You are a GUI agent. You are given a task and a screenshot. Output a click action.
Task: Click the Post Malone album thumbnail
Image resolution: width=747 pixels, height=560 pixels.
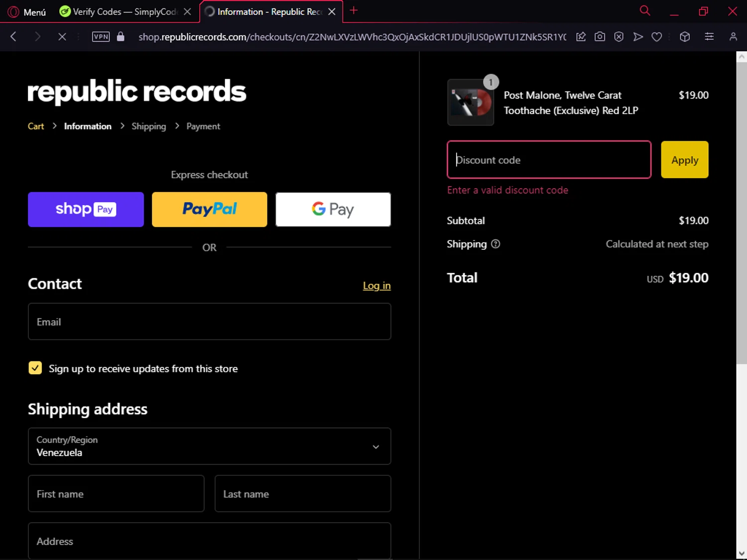(471, 102)
